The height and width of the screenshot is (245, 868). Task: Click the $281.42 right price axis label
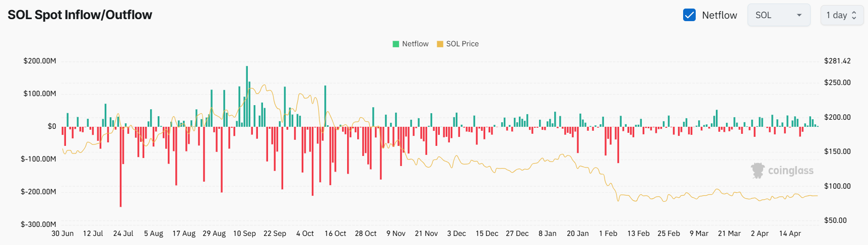click(837, 61)
